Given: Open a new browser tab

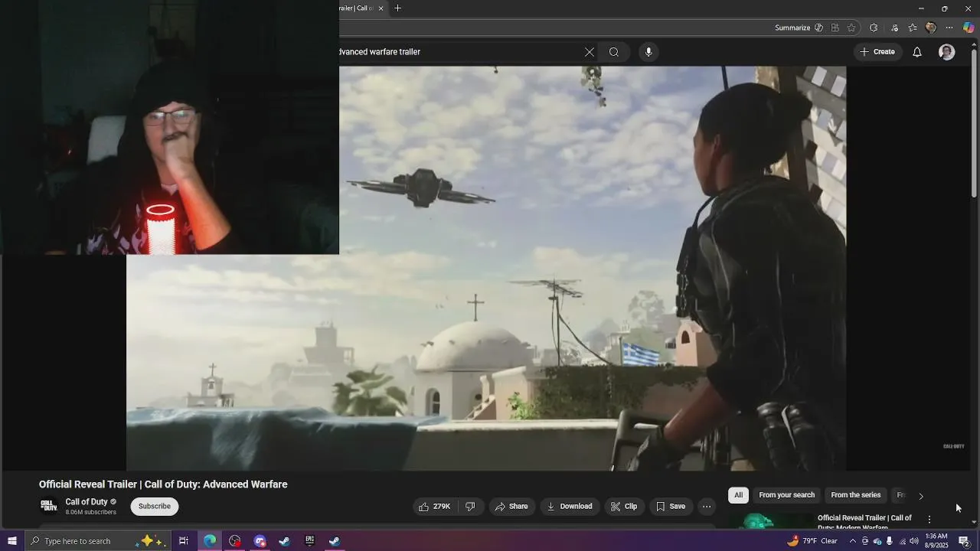Looking at the screenshot, I should (x=397, y=8).
